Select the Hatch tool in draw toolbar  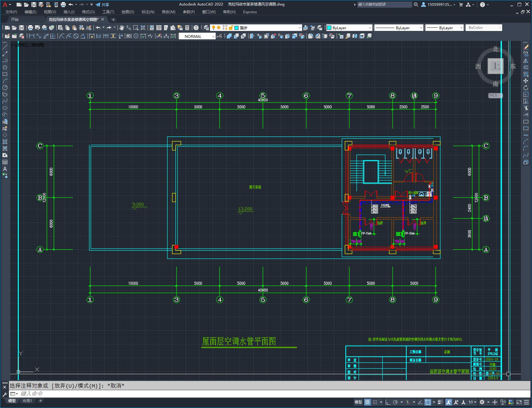click(5, 142)
